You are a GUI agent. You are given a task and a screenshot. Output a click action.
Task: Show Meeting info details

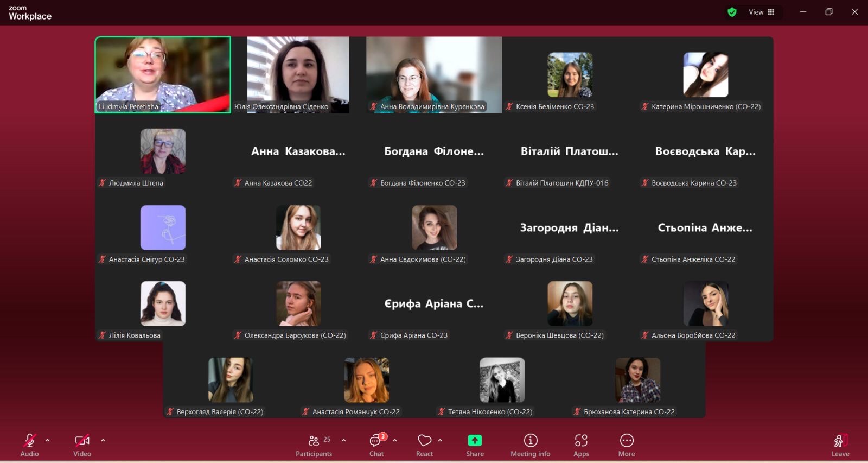pos(530,445)
